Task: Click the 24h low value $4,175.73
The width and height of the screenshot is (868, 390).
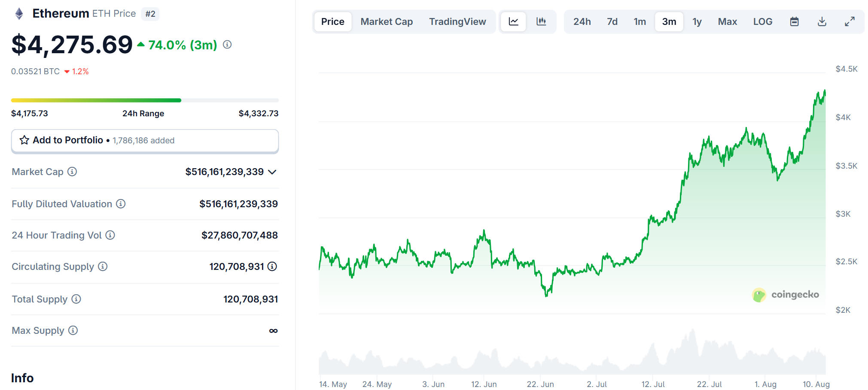Action: point(30,113)
